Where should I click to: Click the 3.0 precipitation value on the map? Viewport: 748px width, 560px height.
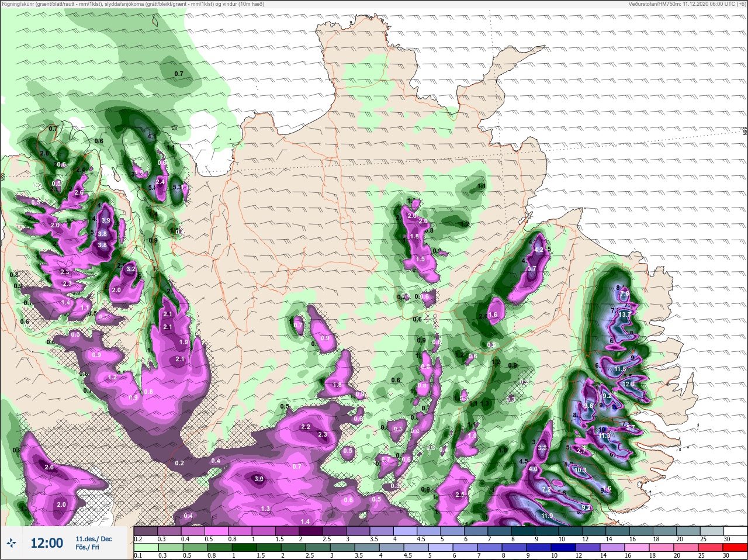259,479
